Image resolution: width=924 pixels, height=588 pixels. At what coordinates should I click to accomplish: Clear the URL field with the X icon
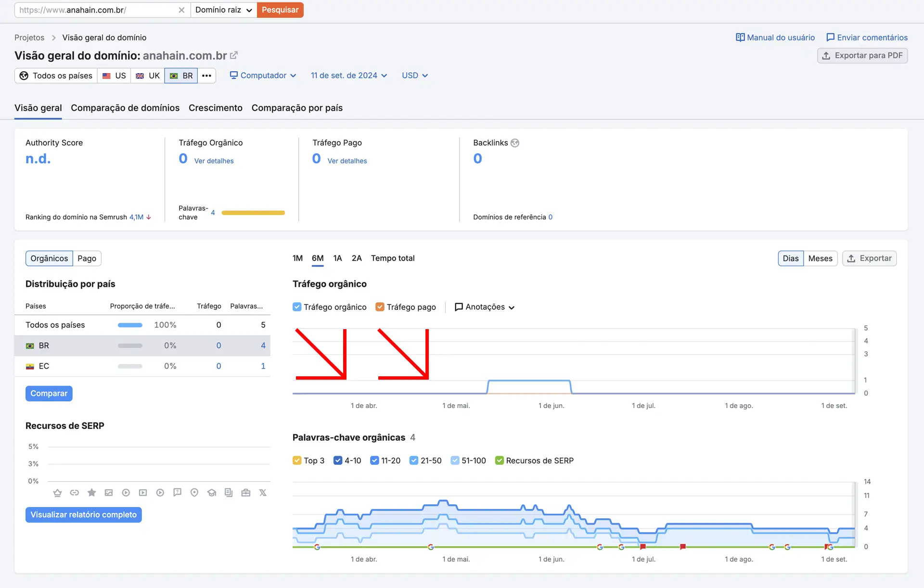(181, 10)
